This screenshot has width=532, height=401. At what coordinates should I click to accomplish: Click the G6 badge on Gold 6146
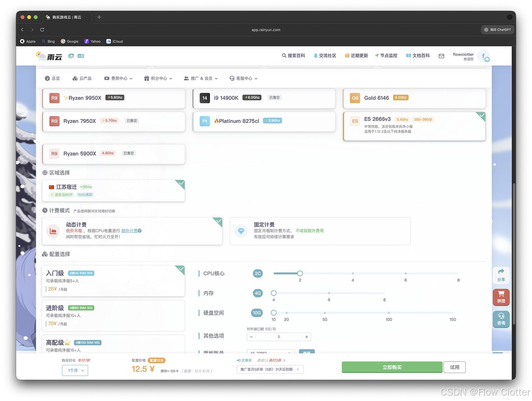tap(355, 98)
